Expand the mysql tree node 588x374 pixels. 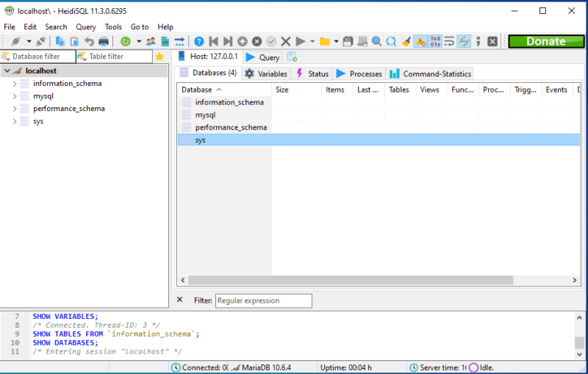(x=15, y=96)
